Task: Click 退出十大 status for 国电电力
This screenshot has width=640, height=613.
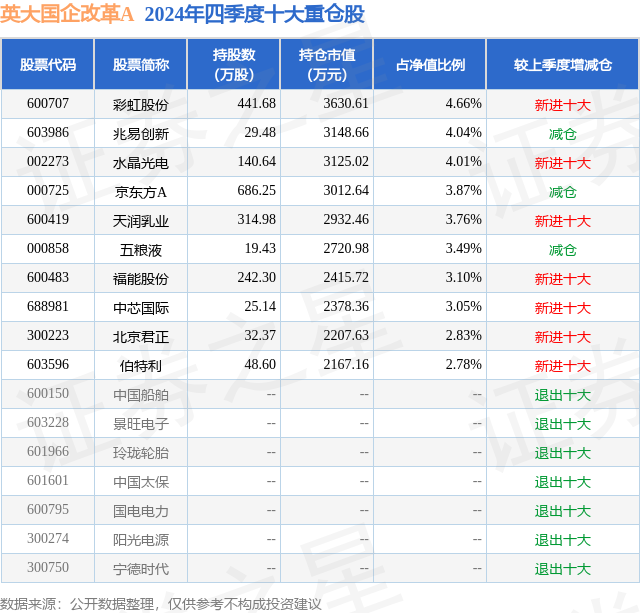Action: (x=563, y=511)
